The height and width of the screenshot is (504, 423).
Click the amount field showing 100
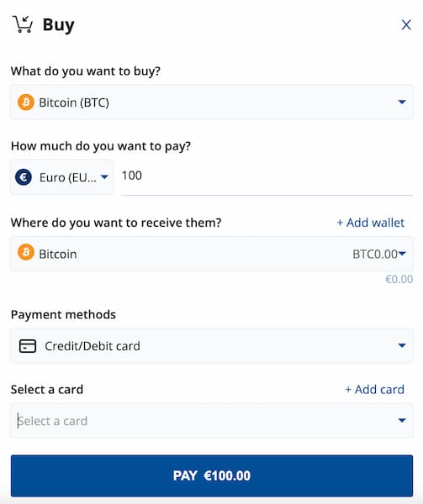coord(267,177)
